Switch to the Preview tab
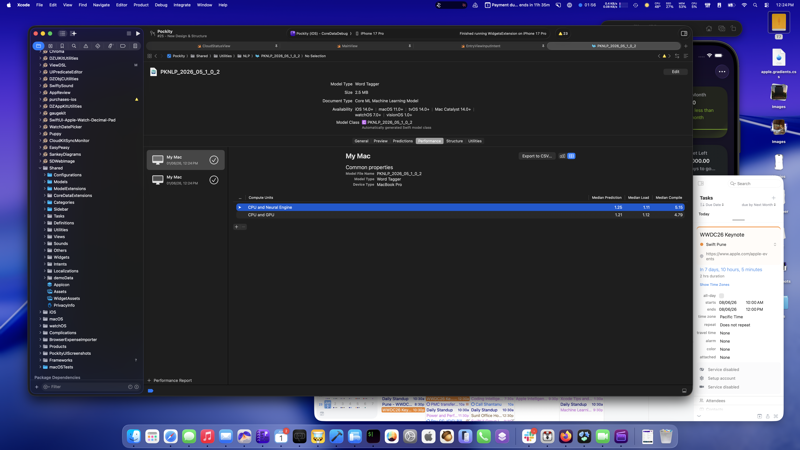The height and width of the screenshot is (450, 800). click(381, 141)
